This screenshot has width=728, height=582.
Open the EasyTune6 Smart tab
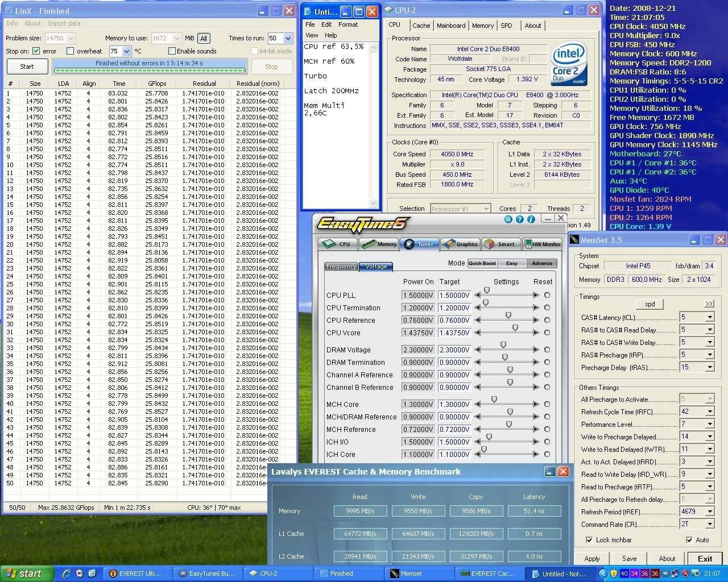point(500,244)
